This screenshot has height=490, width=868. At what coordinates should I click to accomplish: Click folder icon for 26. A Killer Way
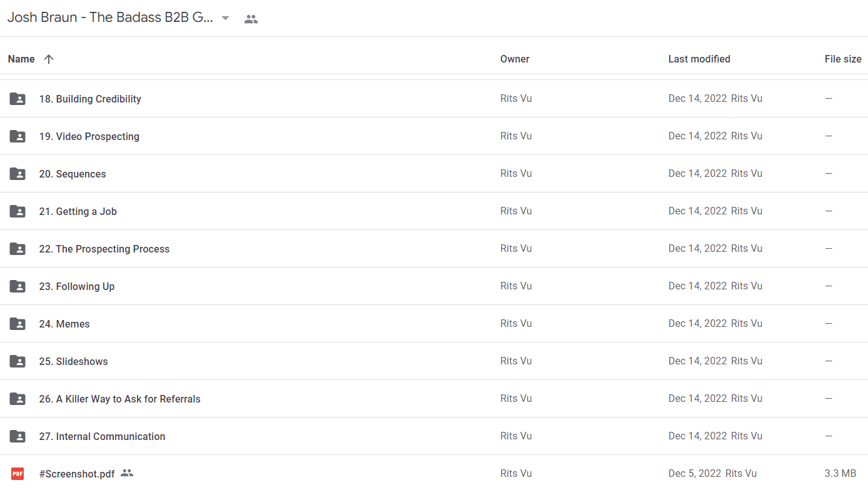click(x=18, y=399)
